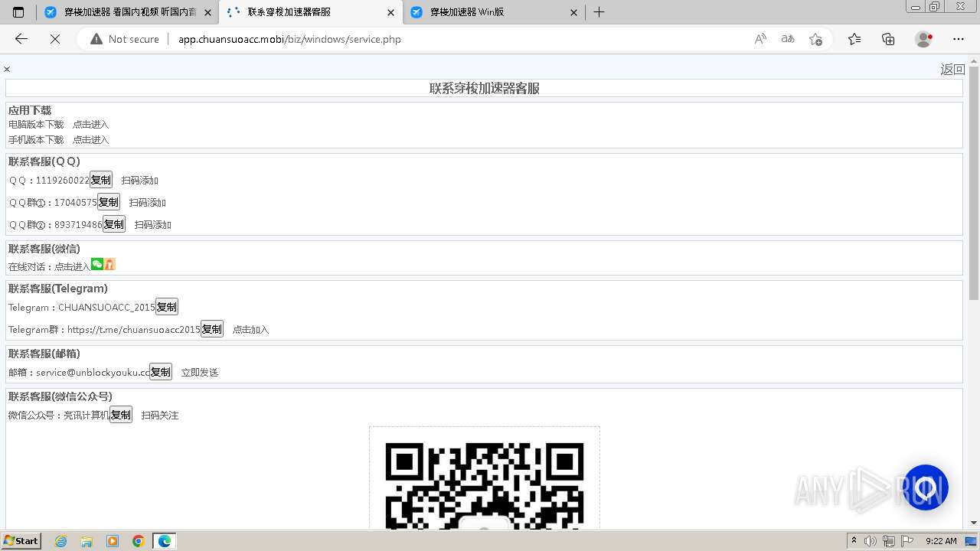Click the orange icon beside WeChat
This screenshot has height=551, width=980.
tap(110, 264)
